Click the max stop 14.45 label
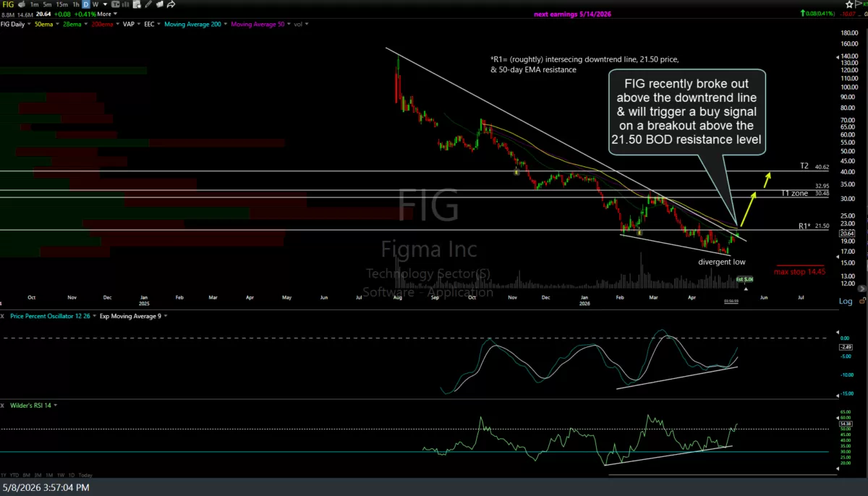The width and height of the screenshot is (868, 496). click(x=799, y=272)
